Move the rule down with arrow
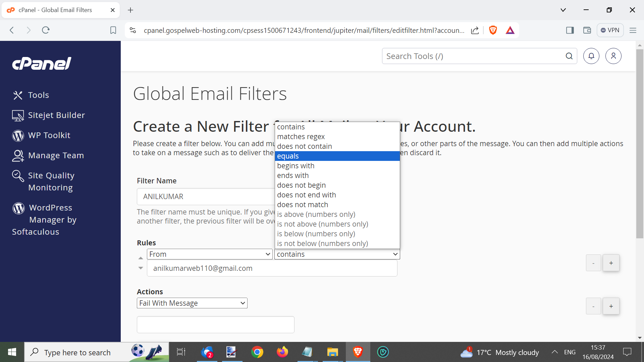 point(141,268)
